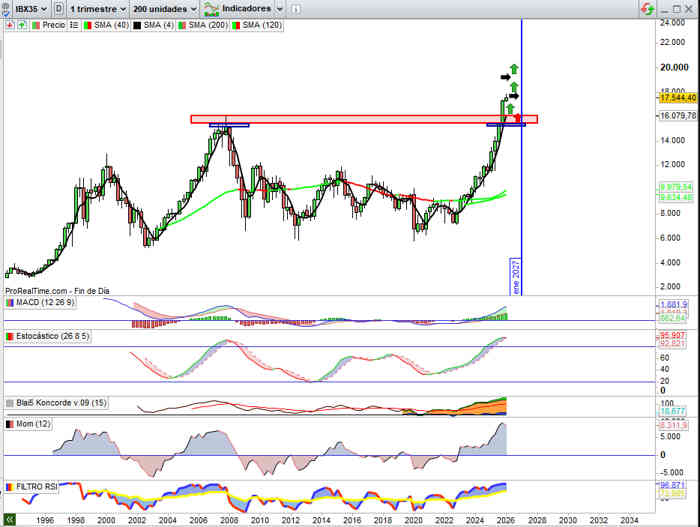The width and height of the screenshot is (700, 527).
Task: Click the Mom (12) panel icon
Action: (x=10, y=423)
